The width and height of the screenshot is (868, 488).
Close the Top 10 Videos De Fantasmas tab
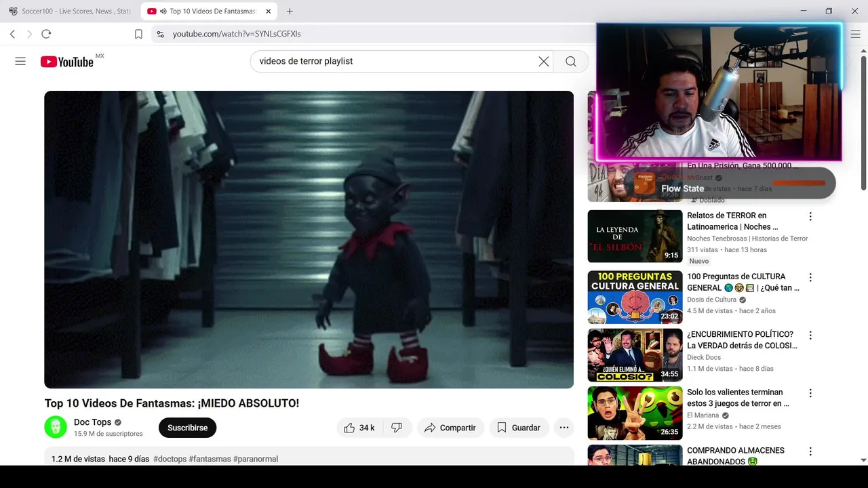point(269,12)
